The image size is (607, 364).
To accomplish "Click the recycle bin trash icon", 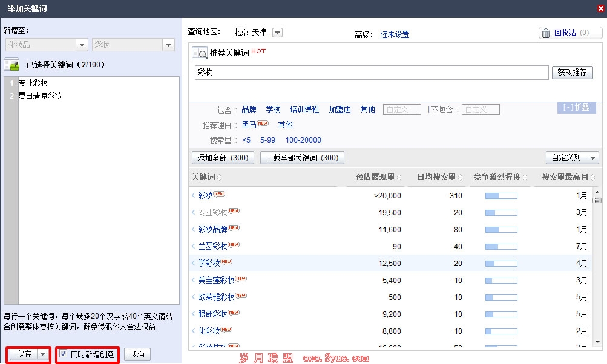I will pos(546,33).
